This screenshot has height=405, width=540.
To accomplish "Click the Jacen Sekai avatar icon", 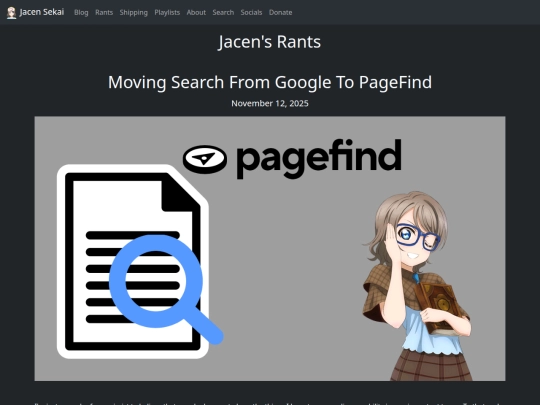I will [x=11, y=13].
